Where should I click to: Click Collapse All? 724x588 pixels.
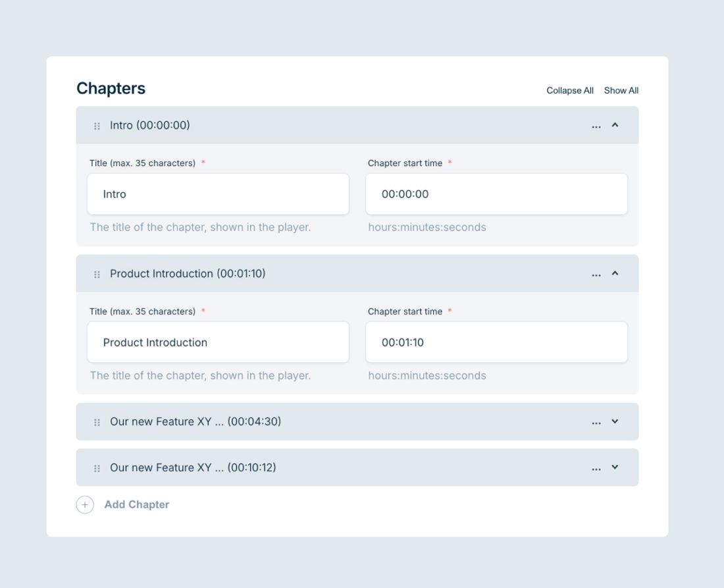571,90
